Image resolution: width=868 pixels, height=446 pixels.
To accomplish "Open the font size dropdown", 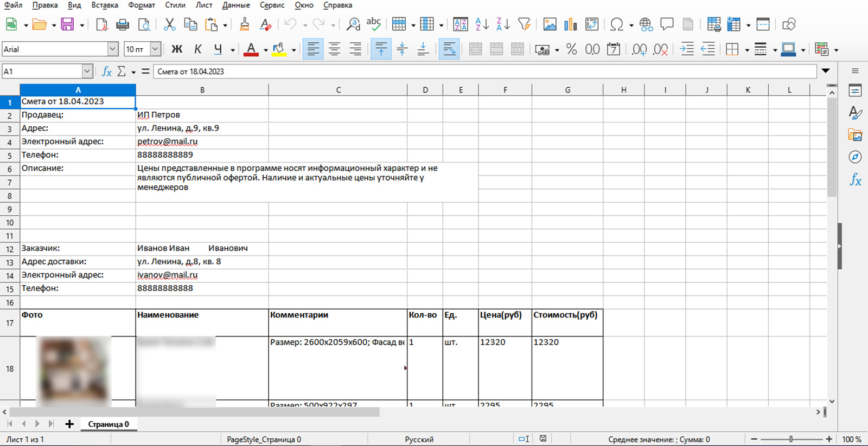I will click(155, 49).
